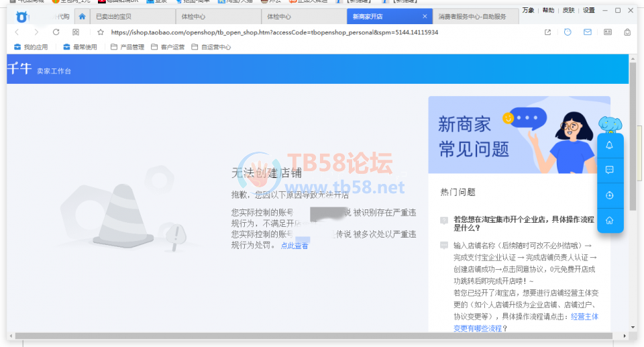Viewport: 644px width, 347px height.
Task: Click the 无法创建店铺 heading
Action: click(x=266, y=172)
